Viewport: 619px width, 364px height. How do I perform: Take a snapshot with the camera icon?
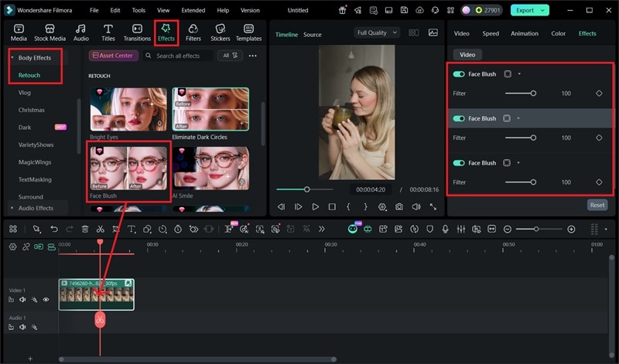tap(399, 207)
